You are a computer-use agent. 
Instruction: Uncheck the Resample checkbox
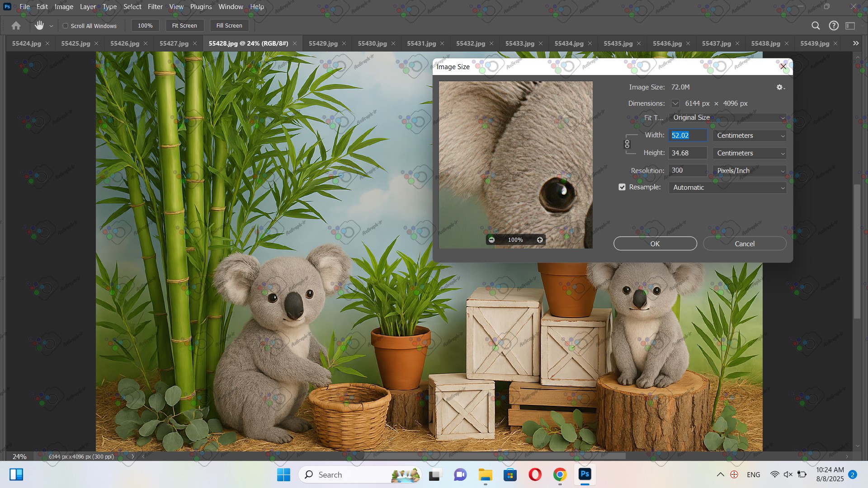click(x=622, y=187)
